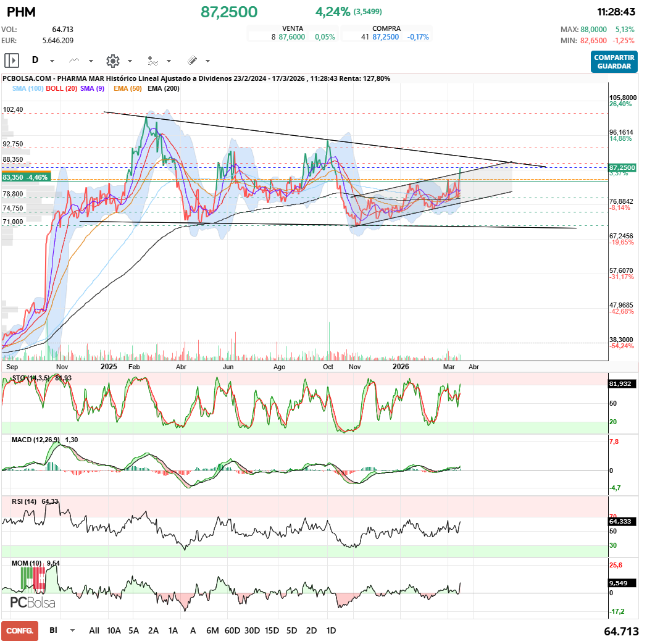This screenshot has height=644, width=647.
Task: Open the line chart type icon
Action: tap(75, 61)
